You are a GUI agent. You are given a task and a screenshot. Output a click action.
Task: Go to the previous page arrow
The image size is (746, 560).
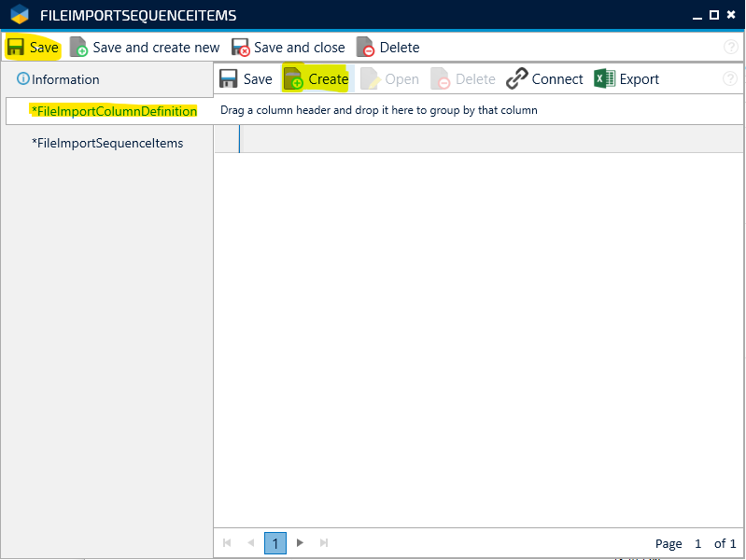click(x=250, y=542)
